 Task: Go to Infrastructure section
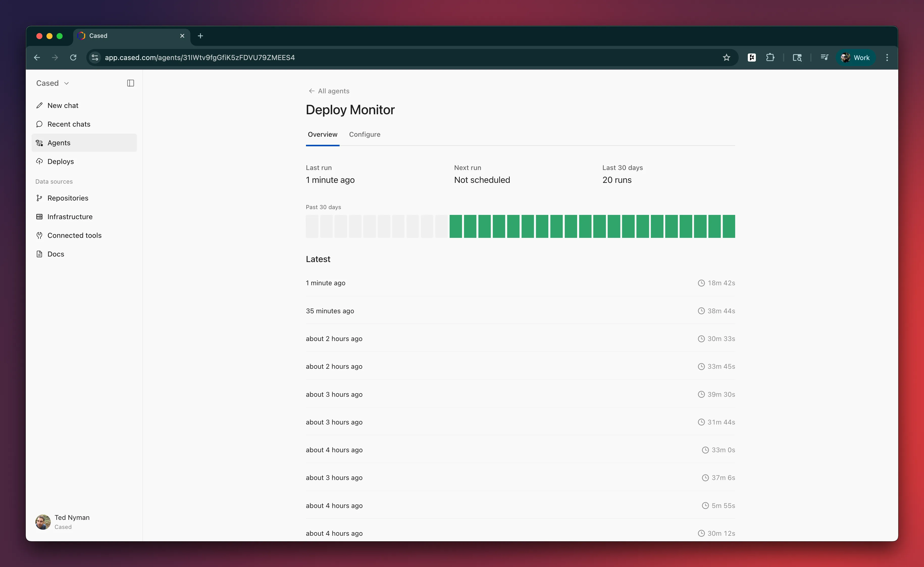(x=70, y=217)
